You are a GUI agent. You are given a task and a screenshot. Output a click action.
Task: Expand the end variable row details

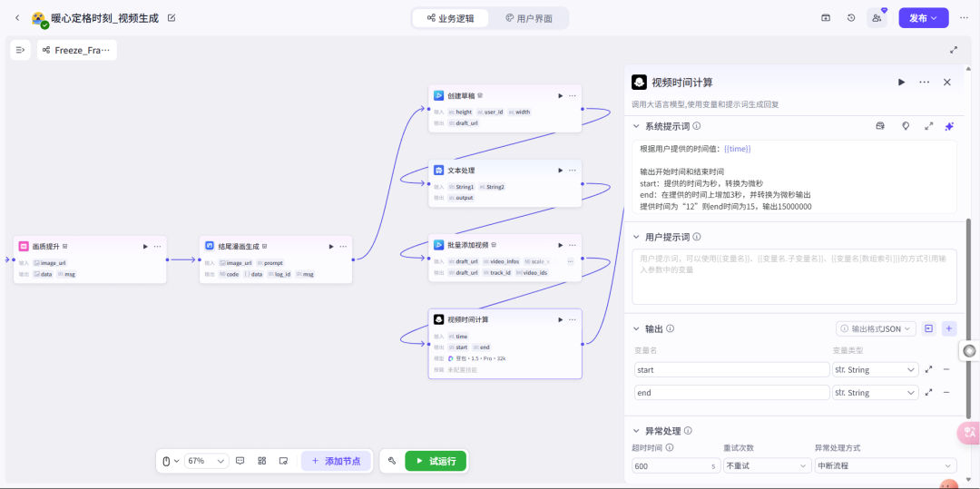pyautogui.click(x=929, y=393)
